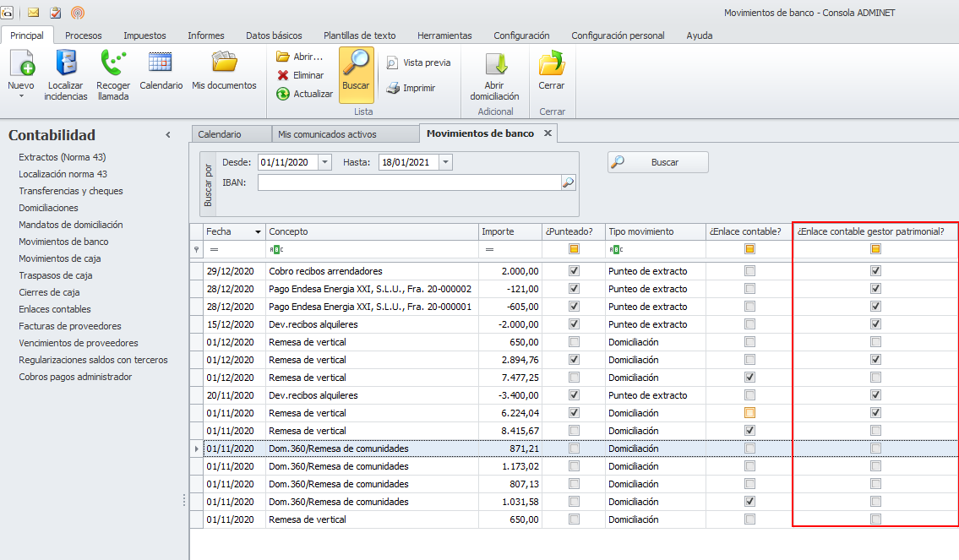
Task: Click the Abrir domiciliación icon
Action: [494, 65]
